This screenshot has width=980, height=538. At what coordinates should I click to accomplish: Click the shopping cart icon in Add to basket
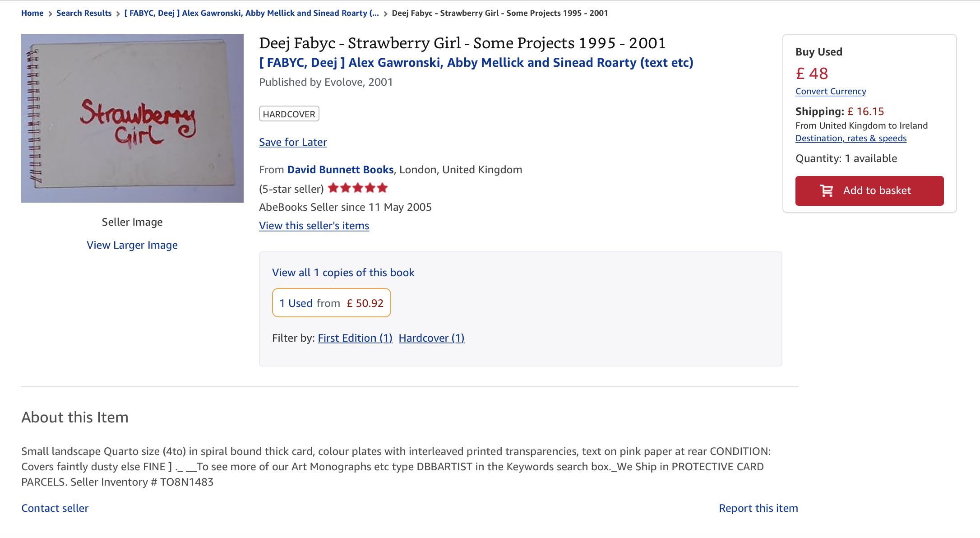coord(827,191)
